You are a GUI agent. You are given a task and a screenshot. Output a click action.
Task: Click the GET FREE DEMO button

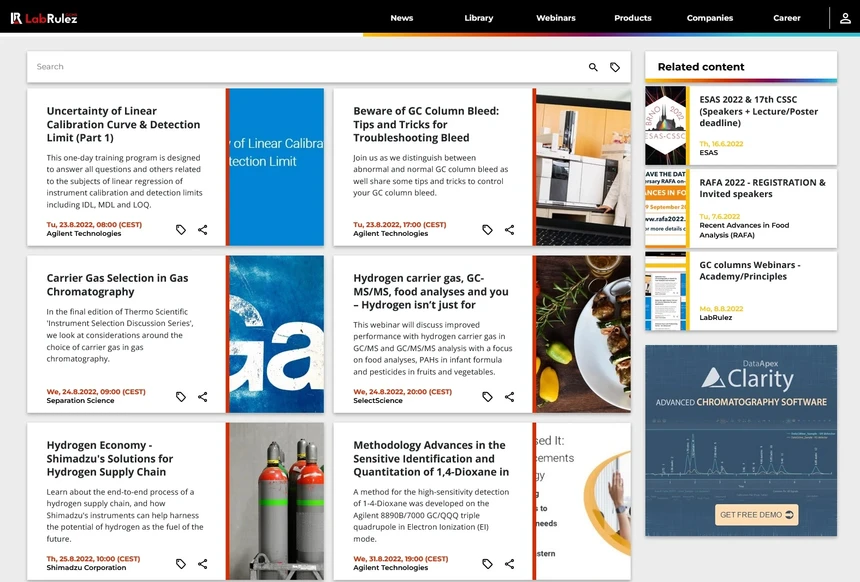756,515
